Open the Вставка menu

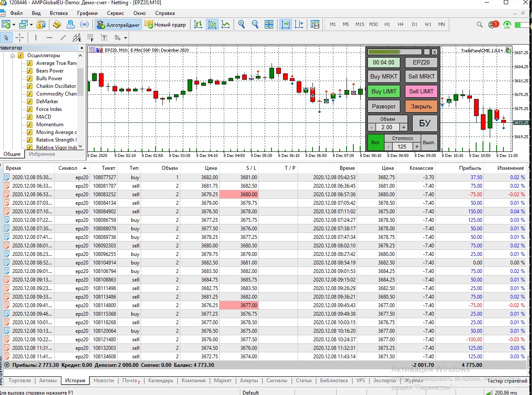58,13
